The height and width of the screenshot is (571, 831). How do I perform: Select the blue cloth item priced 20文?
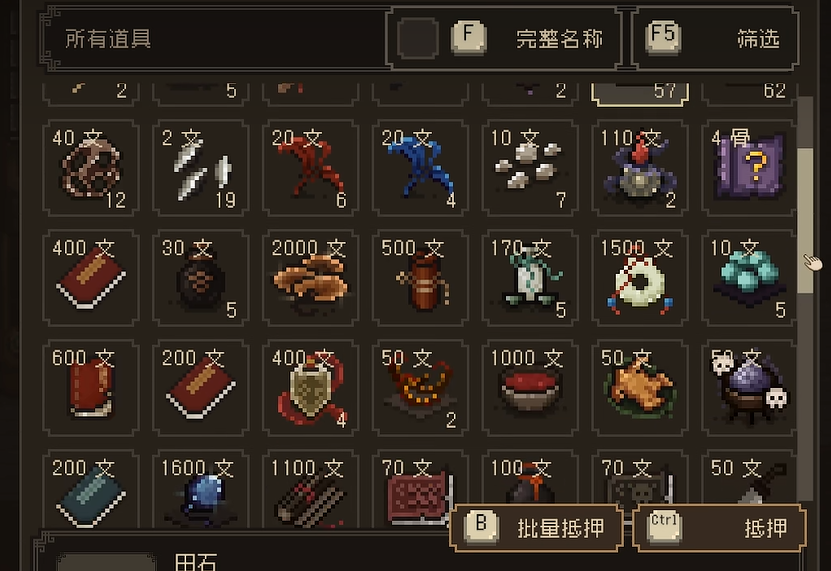[420, 168]
